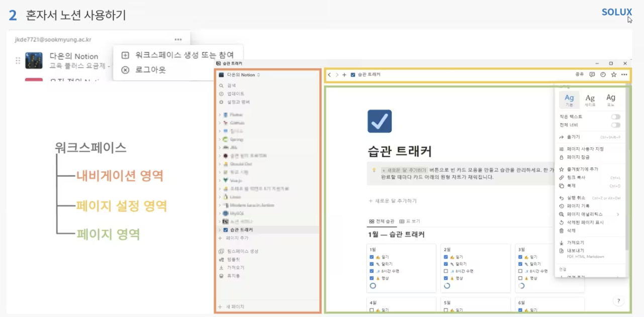Expand the Spring page in sidebar
The image size is (644, 317).
point(220,139)
